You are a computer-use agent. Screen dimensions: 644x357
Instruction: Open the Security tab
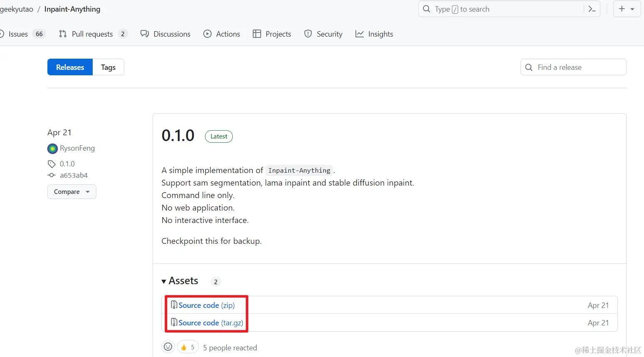click(x=323, y=34)
